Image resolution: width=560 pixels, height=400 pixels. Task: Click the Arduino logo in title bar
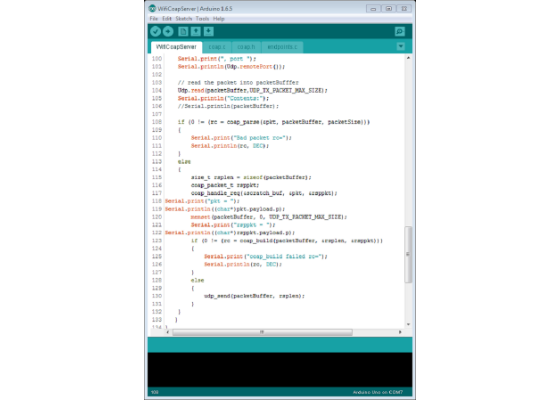point(152,8)
